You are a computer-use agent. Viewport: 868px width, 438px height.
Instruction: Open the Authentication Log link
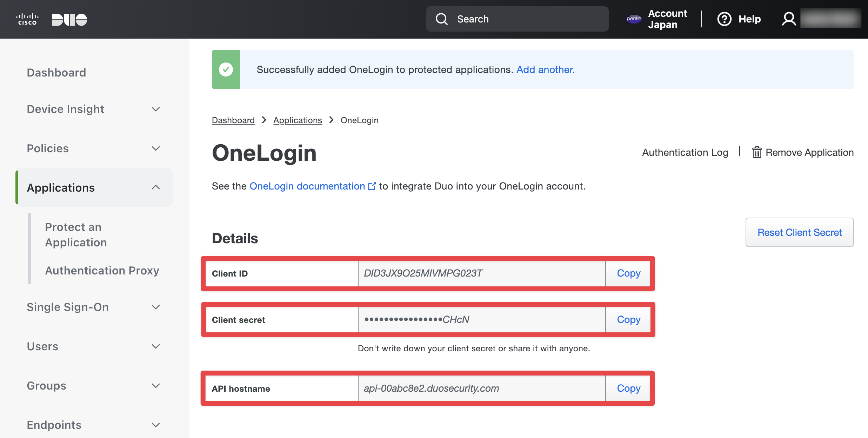[685, 152]
